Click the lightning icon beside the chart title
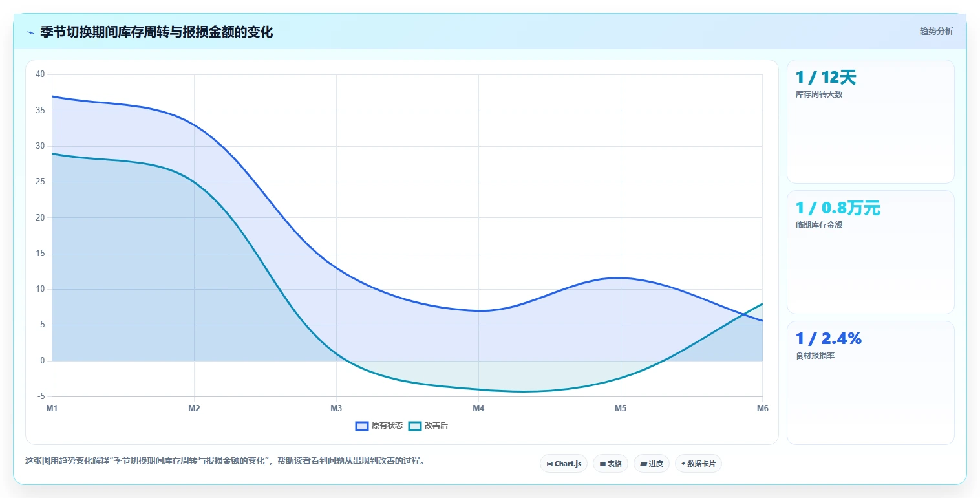The height and width of the screenshot is (498, 980). 30,32
